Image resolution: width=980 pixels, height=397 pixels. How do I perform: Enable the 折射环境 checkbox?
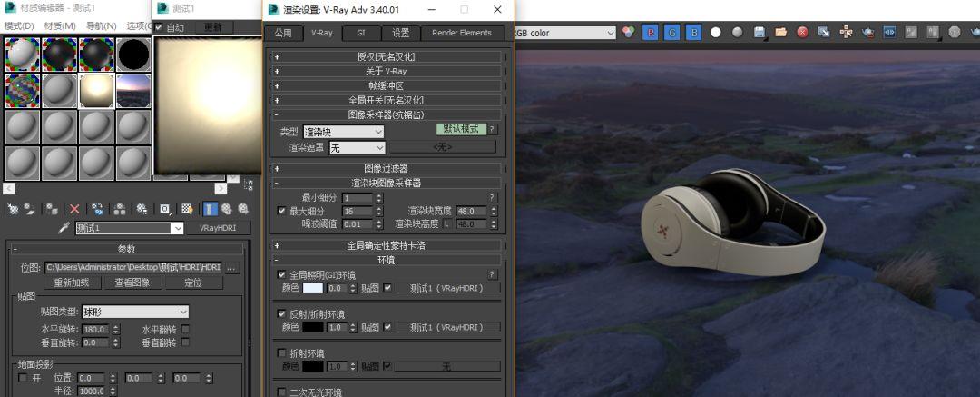pyautogui.click(x=281, y=353)
